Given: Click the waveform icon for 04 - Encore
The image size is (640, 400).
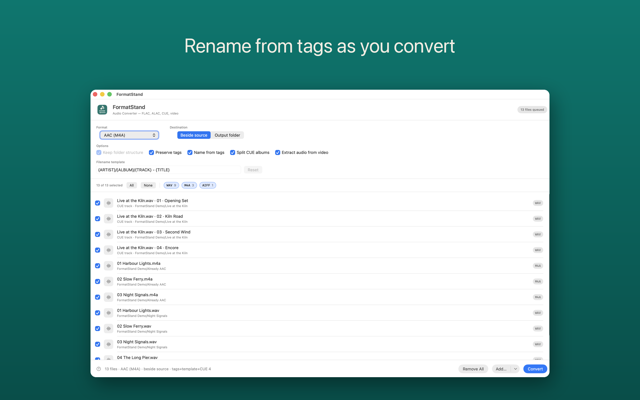Looking at the screenshot, I should [x=108, y=250].
